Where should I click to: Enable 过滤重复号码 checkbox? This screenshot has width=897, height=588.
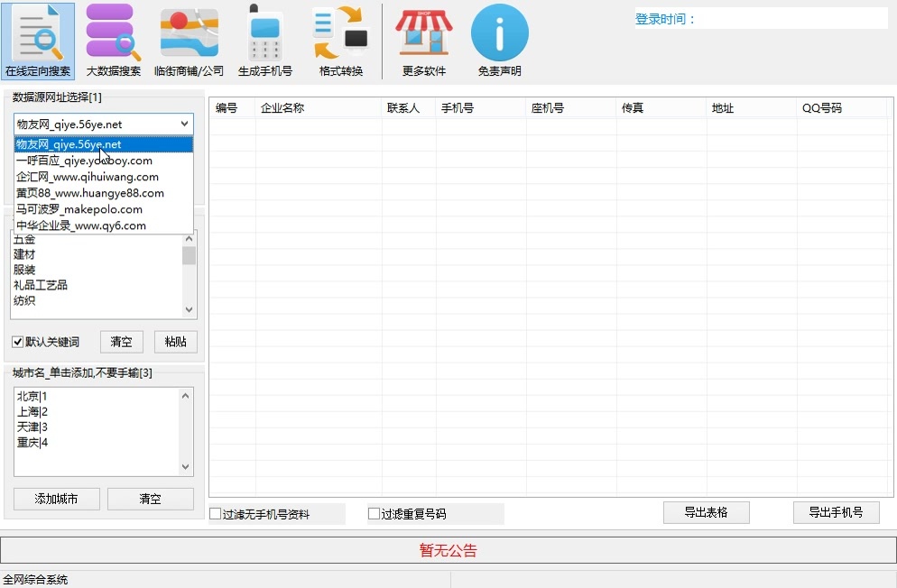tap(375, 514)
